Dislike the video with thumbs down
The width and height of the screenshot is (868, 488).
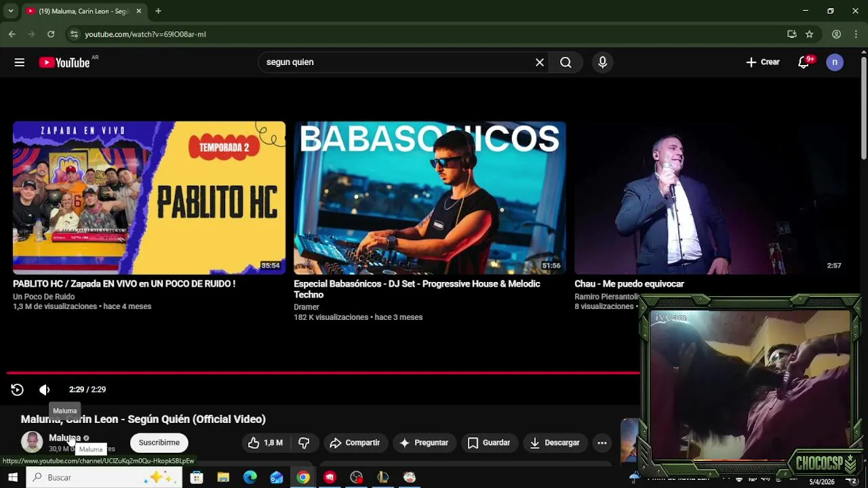point(304,443)
